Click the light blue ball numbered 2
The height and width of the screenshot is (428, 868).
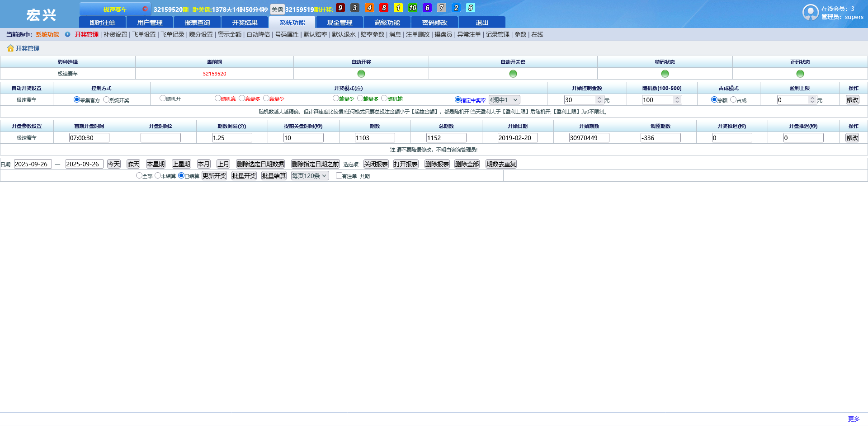click(456, 8)
